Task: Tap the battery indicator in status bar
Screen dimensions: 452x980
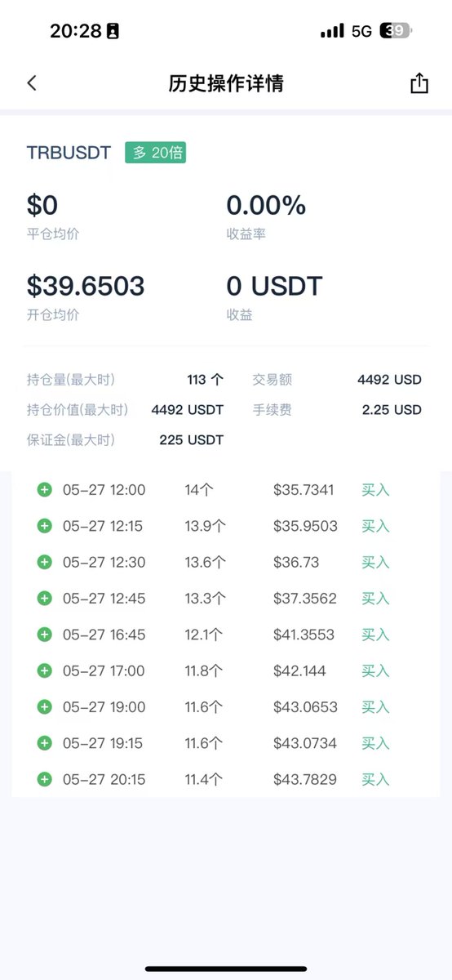Action: [x=397, y=31]
